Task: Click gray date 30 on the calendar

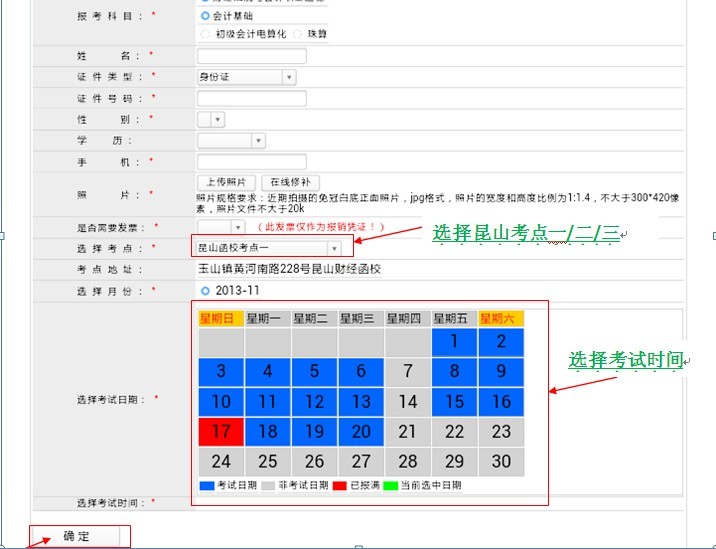Action: [501, 462]
